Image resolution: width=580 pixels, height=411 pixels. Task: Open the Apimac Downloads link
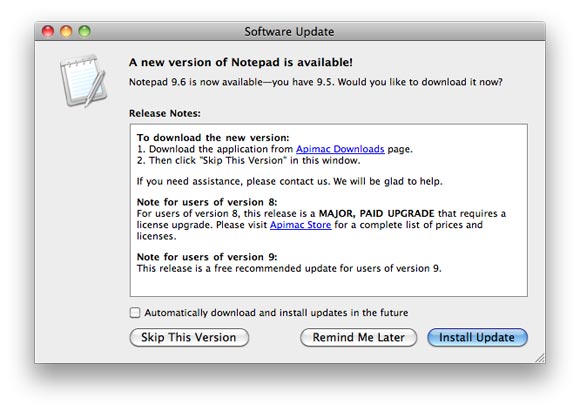(340, 149)
